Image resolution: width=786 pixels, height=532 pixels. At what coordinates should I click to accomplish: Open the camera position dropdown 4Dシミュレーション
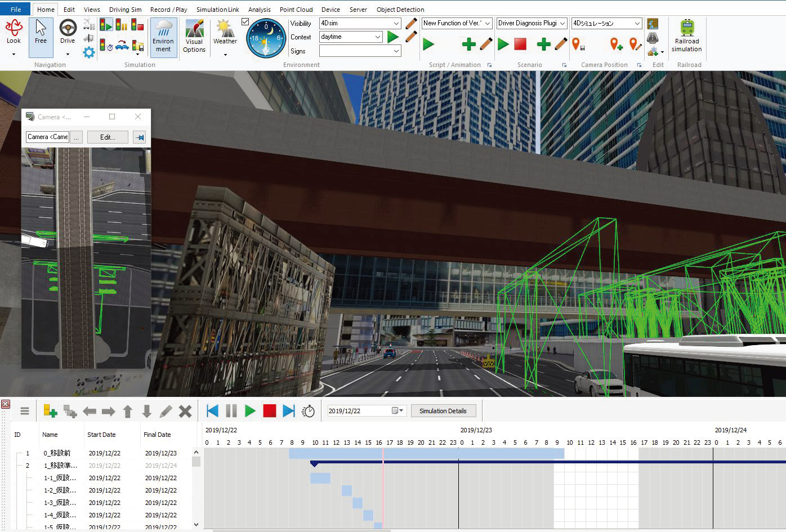coord(606,23)
